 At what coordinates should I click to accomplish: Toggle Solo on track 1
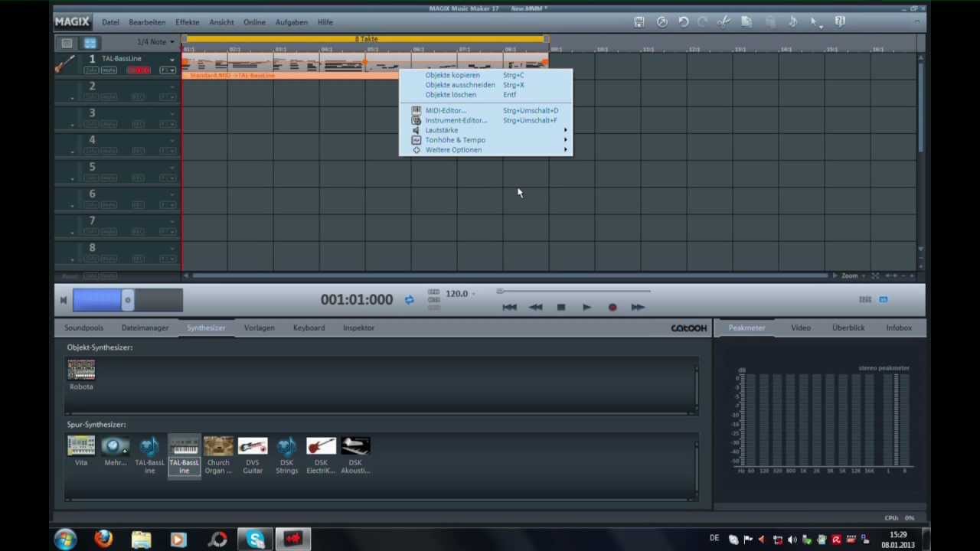91,70
